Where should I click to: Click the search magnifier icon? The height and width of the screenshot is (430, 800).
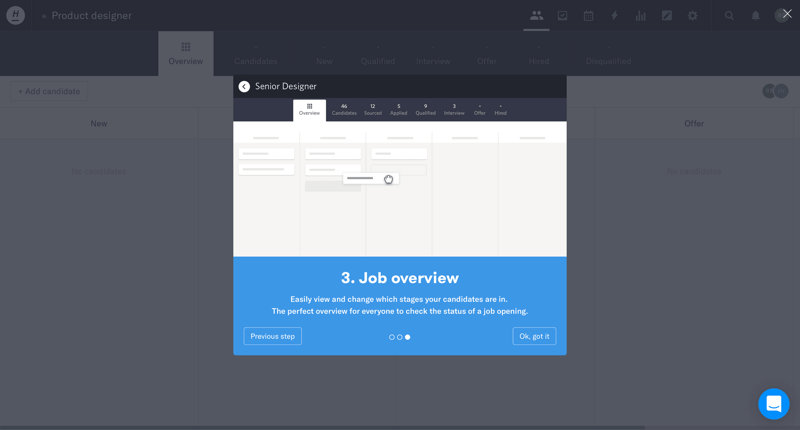729,16
